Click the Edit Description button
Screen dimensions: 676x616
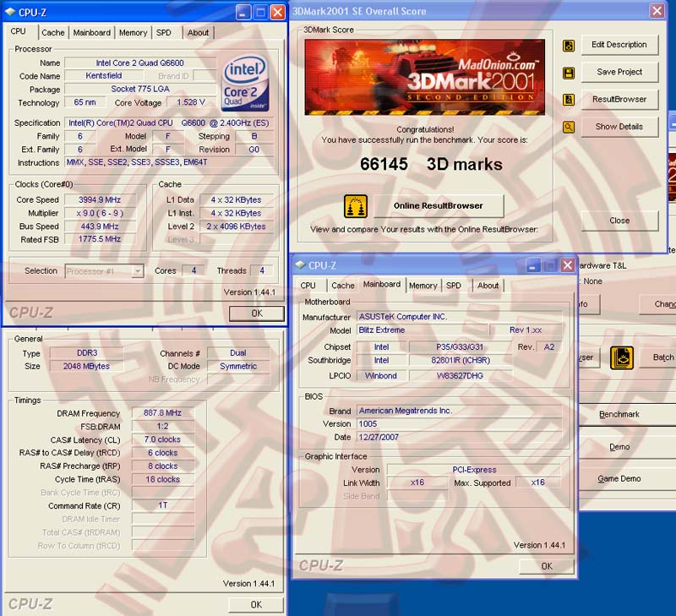[x=619, y=45]
